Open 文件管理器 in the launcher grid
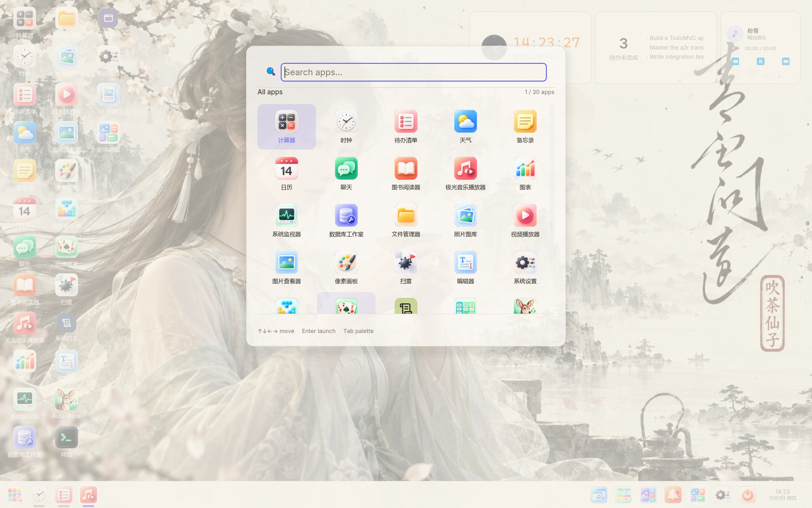The height and width of the screenshot is (508, 812). coord(406,221)
